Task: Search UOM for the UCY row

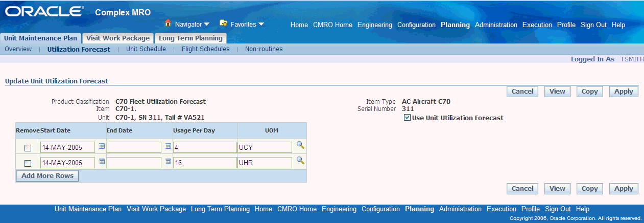Action: click(300, 146)
